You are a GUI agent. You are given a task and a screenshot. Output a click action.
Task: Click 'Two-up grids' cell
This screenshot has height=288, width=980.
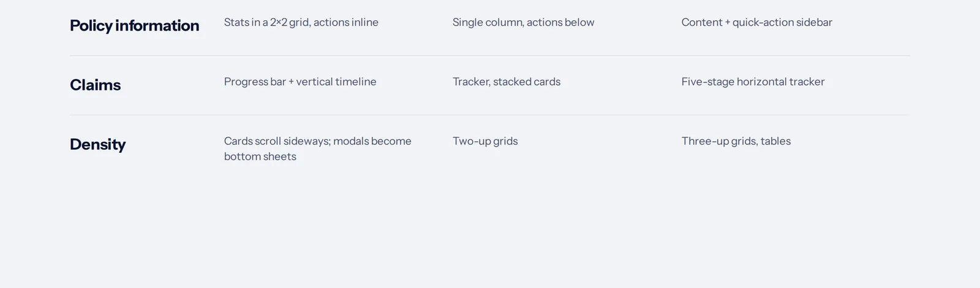click(x=485, y=141)
